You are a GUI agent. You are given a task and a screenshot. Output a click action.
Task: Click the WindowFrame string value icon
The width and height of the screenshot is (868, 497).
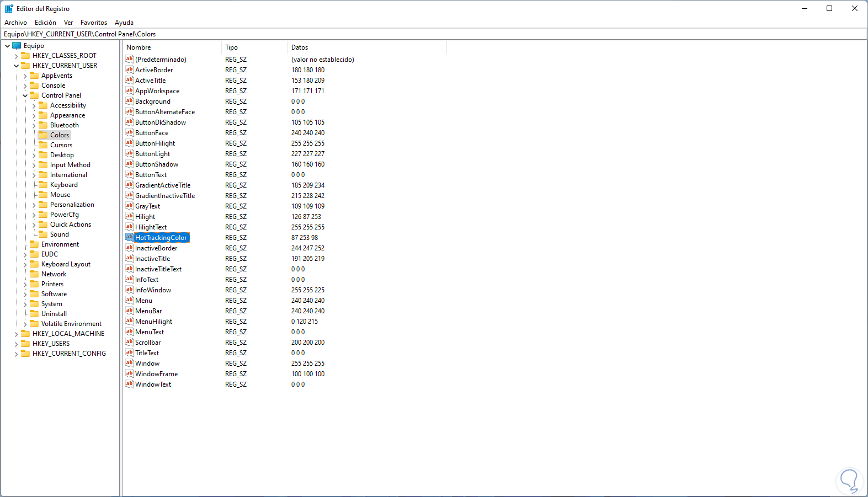point(130,373)
